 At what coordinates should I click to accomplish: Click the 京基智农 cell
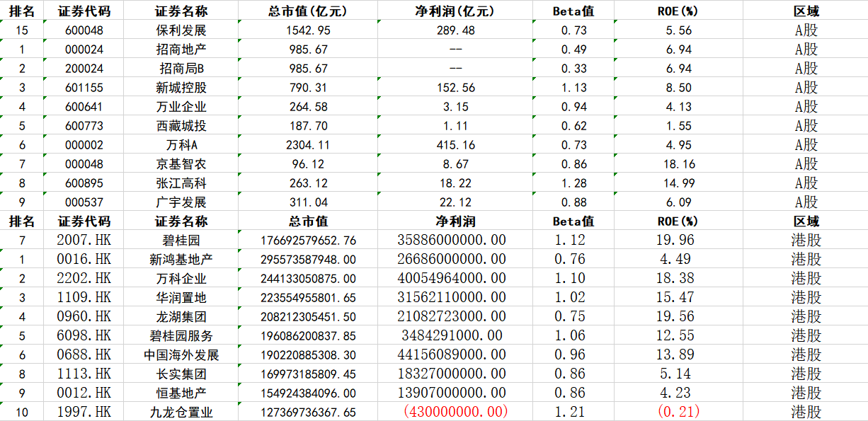[x=181, y=164]
